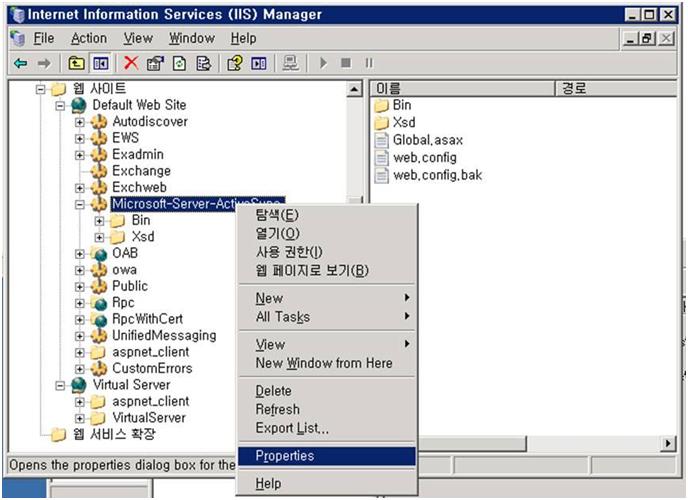Viewport: 688px width, 500px height.
Task: Select the web.config file in list
Action: click(425, 158)
